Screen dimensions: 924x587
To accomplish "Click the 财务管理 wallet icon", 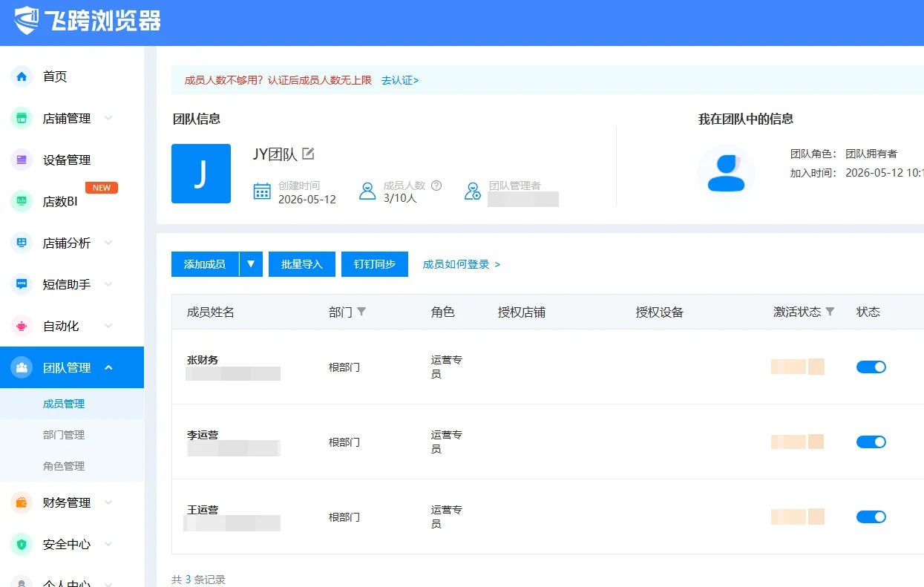I will pyautogui.click(x=22, y=502).
